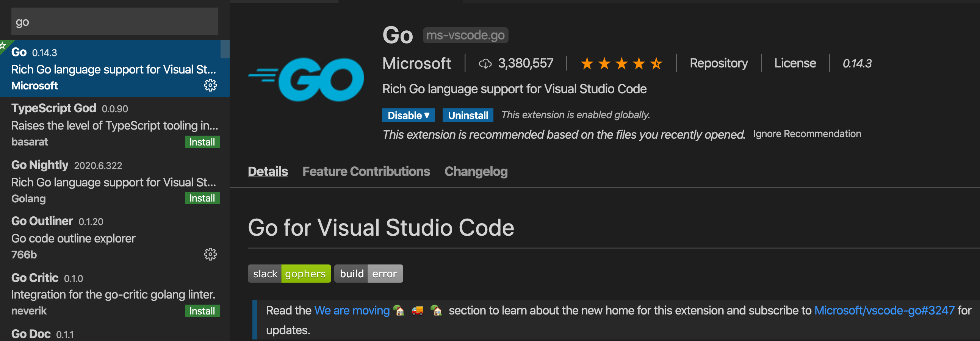The image size is (980, 341).
Task: Click 'This extension is enabled globally.' text
Action: (575, 115)
